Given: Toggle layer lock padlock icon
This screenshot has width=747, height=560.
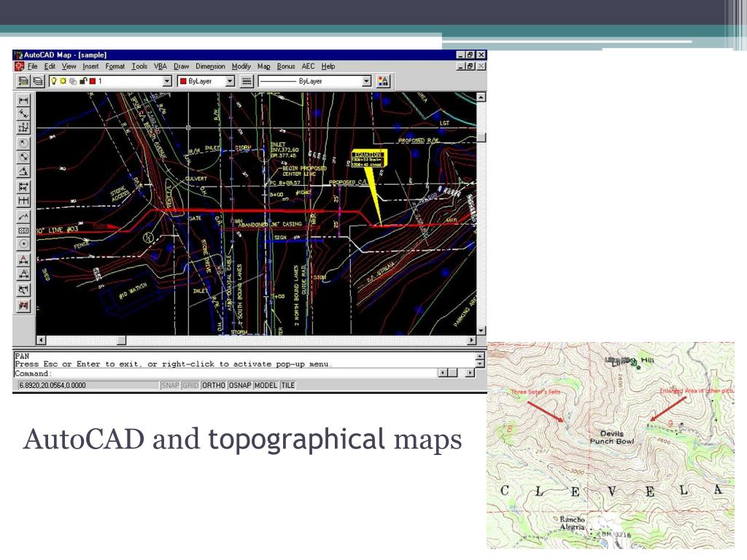Looking at the screenshot, I should (82, 81).
